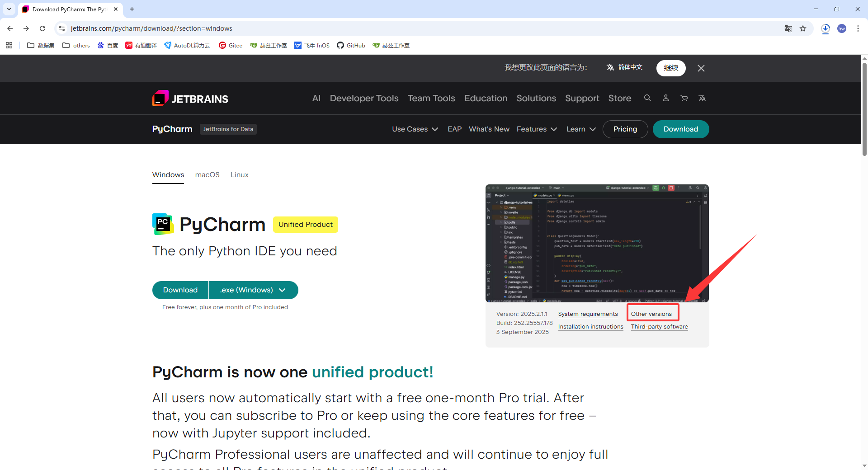The image size is (868, 470).
Task: Close the Download PyCharm tab
Action: 116,9
